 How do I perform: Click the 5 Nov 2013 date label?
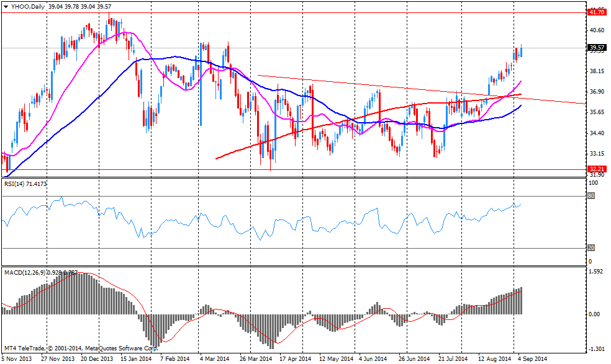pos(17,358)
